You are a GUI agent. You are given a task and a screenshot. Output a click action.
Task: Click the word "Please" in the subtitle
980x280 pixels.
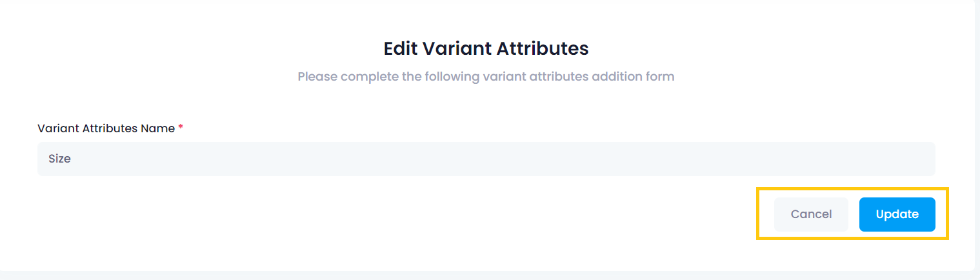tap(317, 77)
